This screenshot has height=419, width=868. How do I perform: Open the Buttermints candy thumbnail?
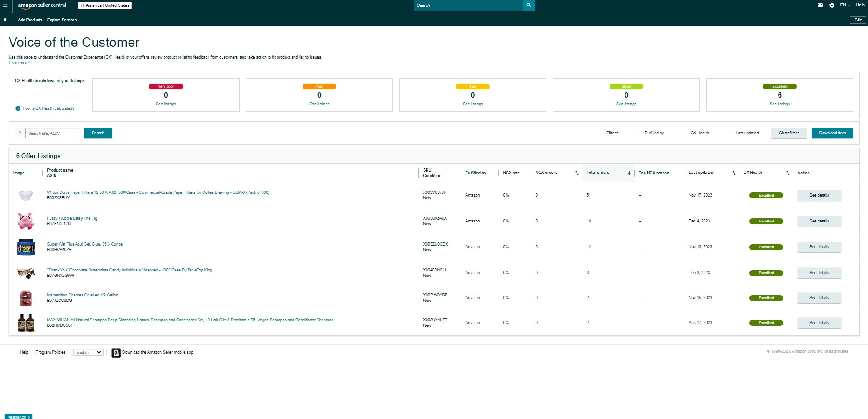pyautogui.click(x=26, y=273)
